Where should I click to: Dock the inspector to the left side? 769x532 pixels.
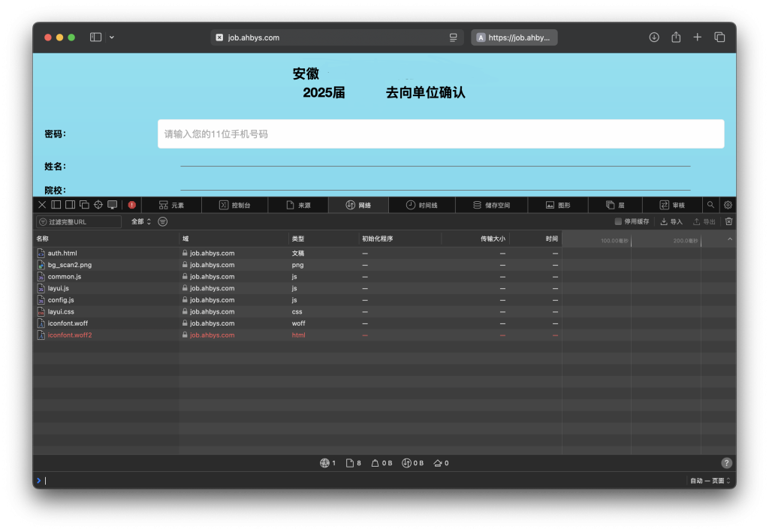[x=56, y=205]
